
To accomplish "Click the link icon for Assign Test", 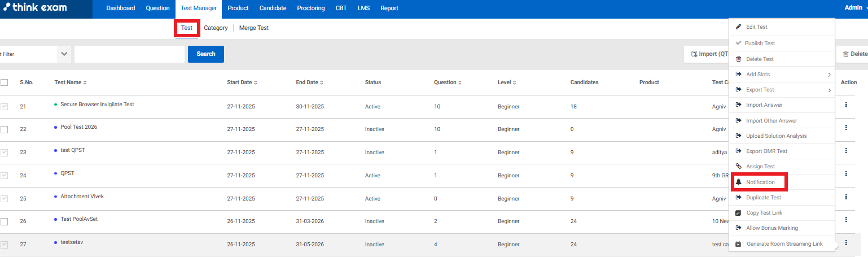I will [738, 167].
